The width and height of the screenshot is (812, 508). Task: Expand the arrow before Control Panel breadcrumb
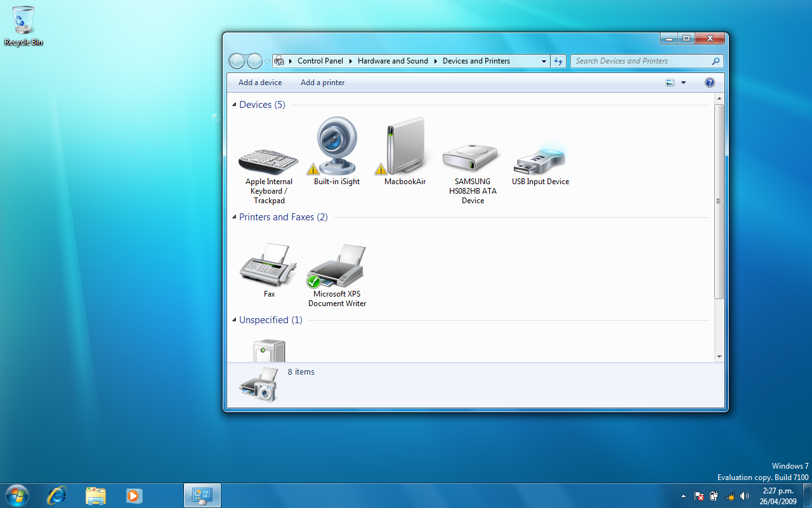point(291,61)
